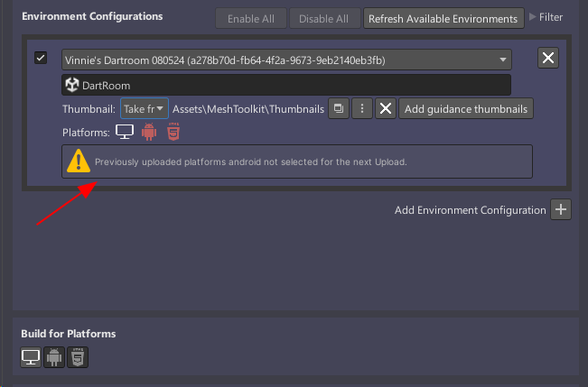
Task: Clear the thumbnail path with X button
Action: click(x=386, y=108)
